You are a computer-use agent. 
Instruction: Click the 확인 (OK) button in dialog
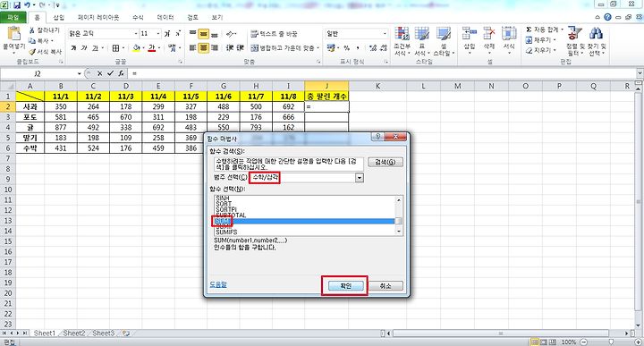pos(346,286)
